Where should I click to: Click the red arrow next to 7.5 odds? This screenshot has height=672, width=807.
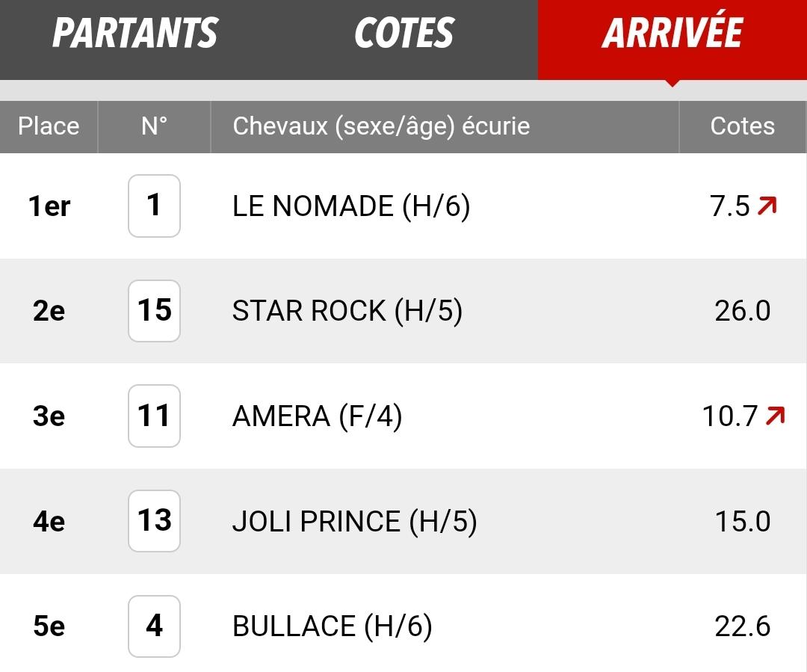pos(767,206)
